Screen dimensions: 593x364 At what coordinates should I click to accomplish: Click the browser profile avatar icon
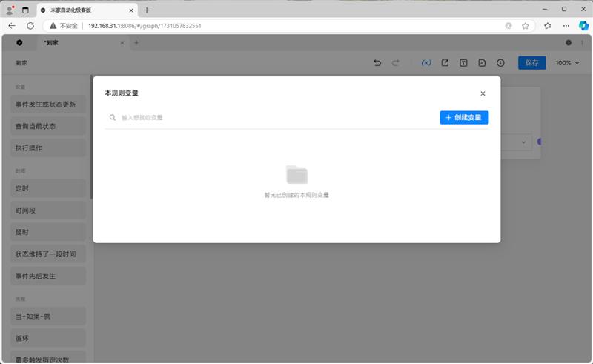coord(10,10)
